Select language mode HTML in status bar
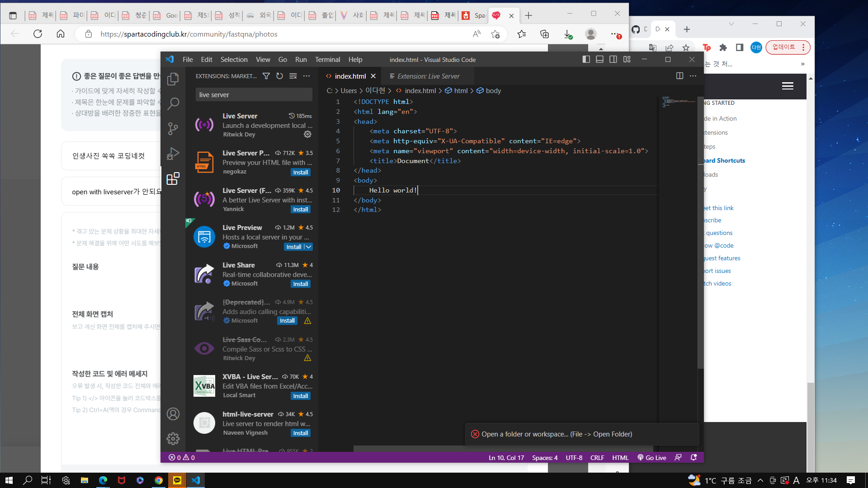This screenshot has width=868, height=488. 620,457
